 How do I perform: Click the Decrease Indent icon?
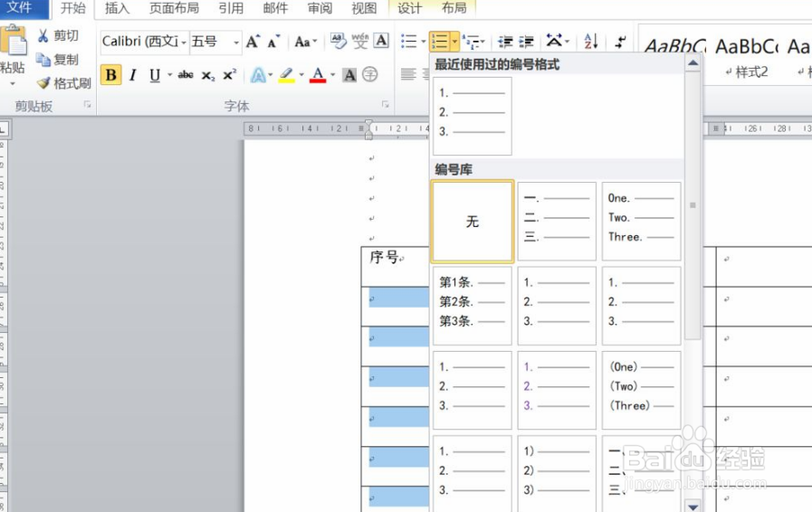(x=505, y=42)
